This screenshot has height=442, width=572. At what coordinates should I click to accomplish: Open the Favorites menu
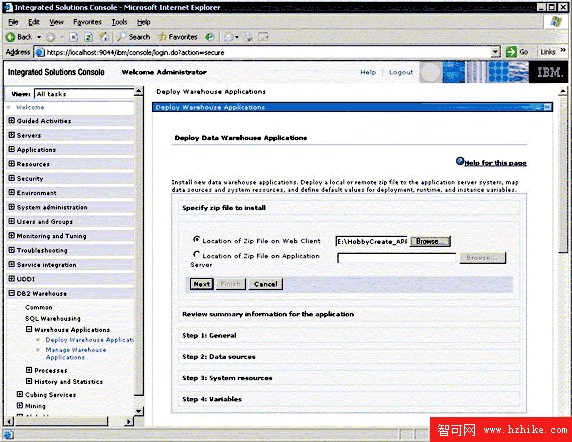(87, 22)
